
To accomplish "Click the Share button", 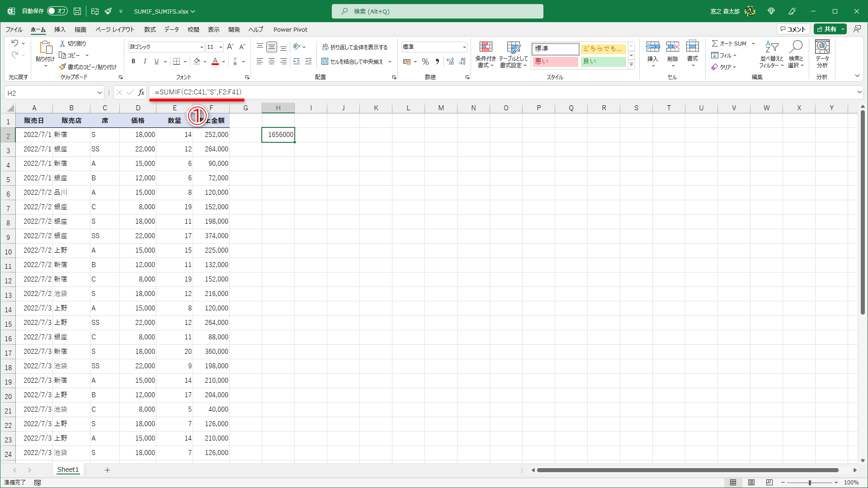I will point(826,29).
